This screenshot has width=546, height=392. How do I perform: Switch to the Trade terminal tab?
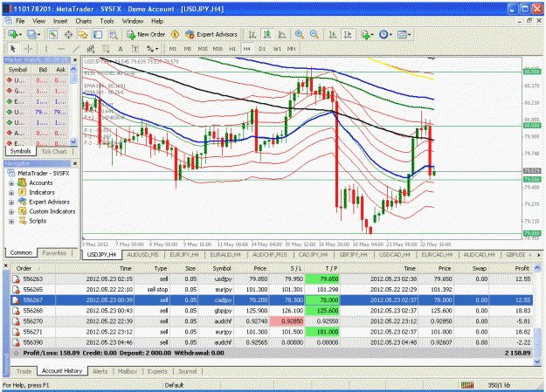pos(24,371)
